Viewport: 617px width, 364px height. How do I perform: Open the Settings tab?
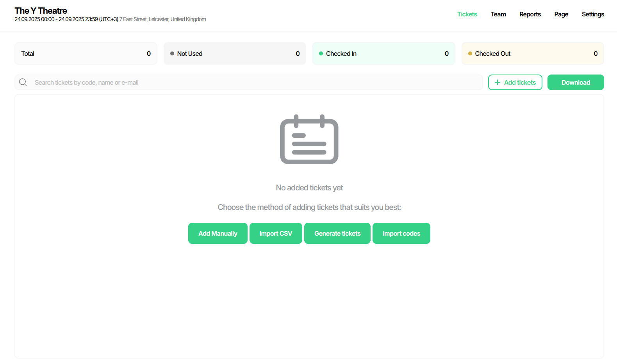[593, 14]
